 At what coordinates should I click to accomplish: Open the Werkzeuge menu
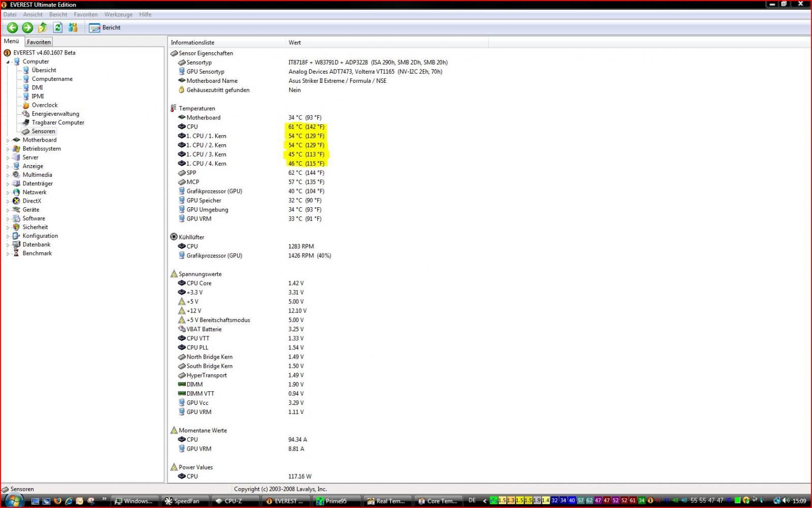click(x=118, y=14)
